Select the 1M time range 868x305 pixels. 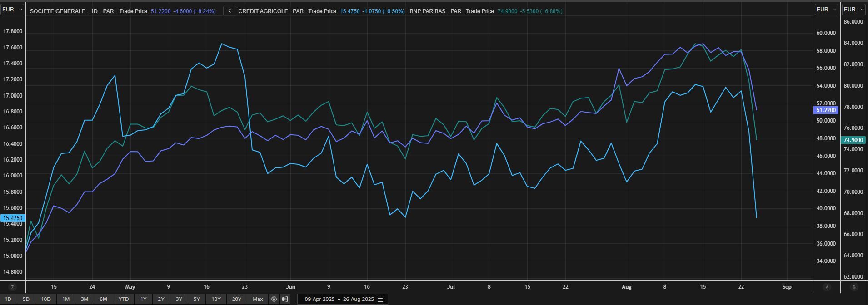coord(66,299)
